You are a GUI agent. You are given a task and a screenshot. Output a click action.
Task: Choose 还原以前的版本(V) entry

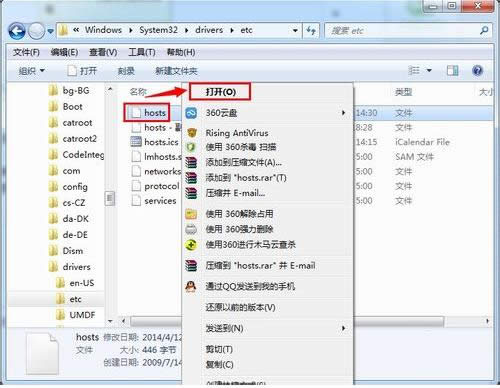(x=268, y=307)
